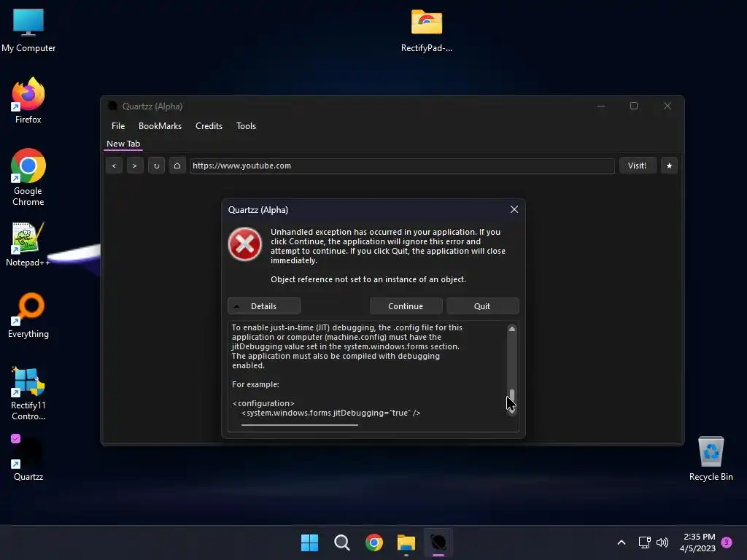Open volume tray icon

[662, 542]
